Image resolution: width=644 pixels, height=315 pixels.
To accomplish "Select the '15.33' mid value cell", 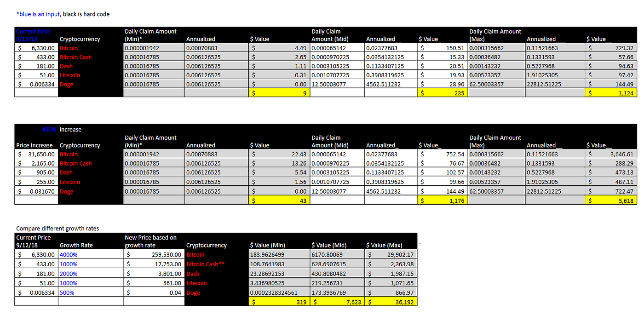I will pos(442,57).
